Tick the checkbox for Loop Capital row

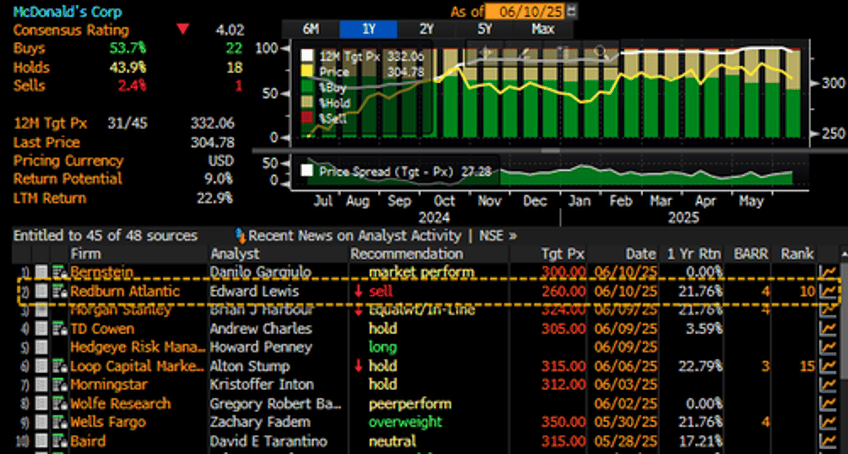point(42,366)
